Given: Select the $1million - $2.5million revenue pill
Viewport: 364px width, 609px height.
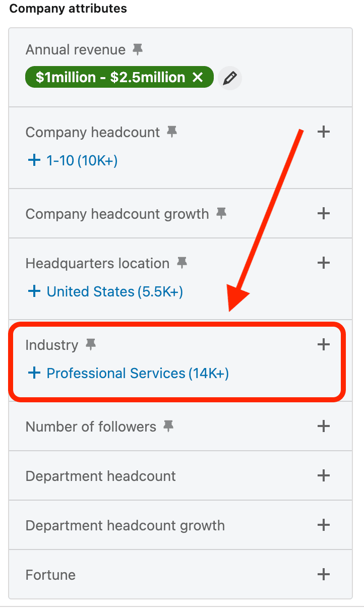Looking at the screenshot, I should [x=110, y=78].
